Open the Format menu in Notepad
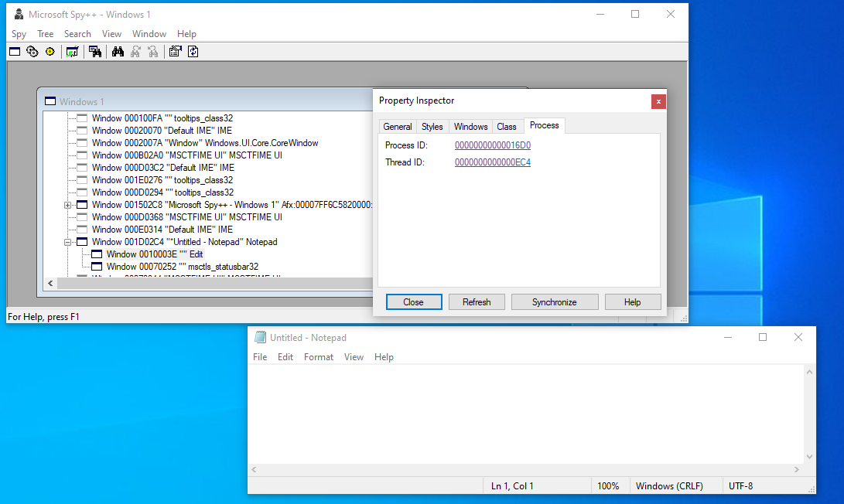 click(x=319, y=357)
